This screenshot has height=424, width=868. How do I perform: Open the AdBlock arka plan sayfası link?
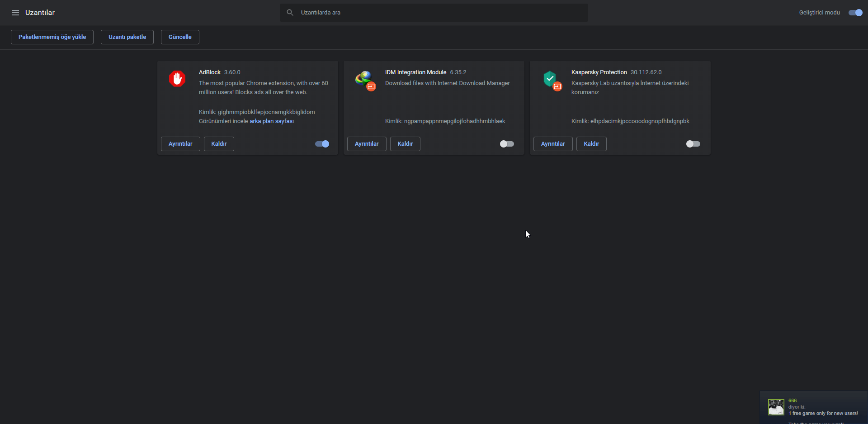click(x=272, y=121)
